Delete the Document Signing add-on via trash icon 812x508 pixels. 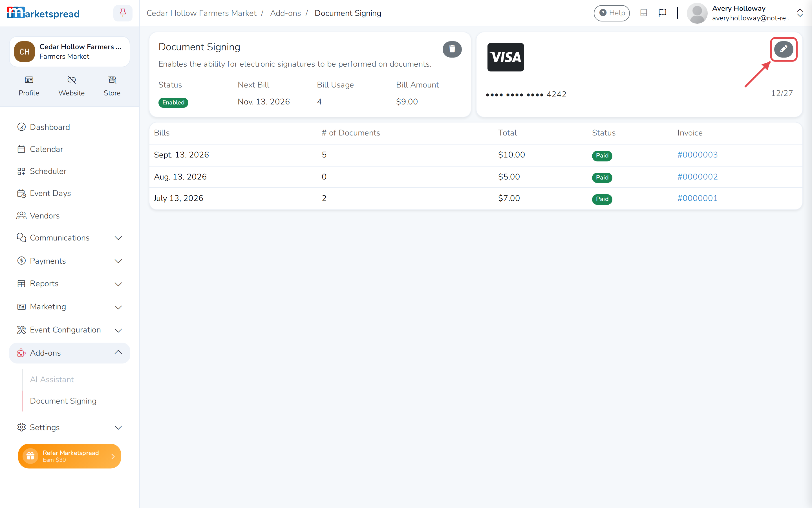coord(452,49)
